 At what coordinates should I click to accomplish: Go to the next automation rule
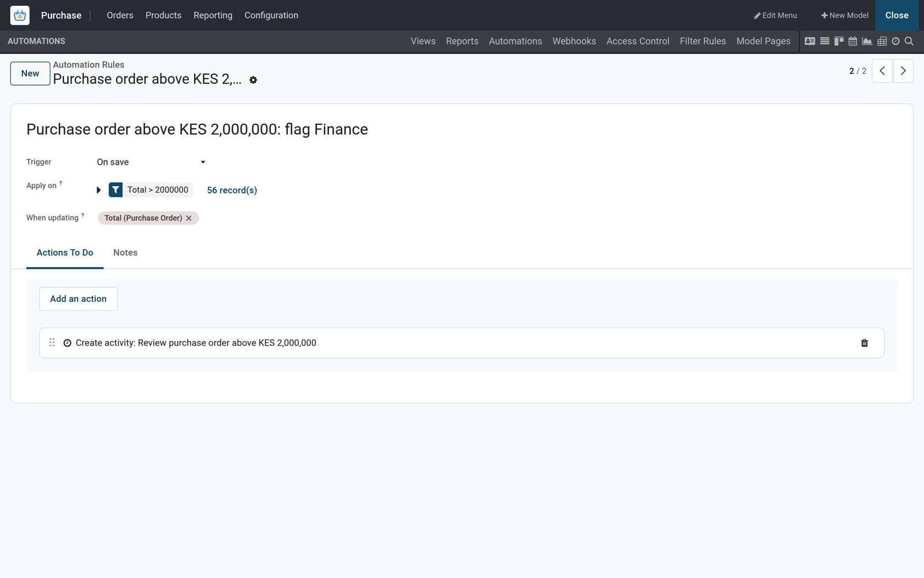pyautogui.click(x=903, y=71)
